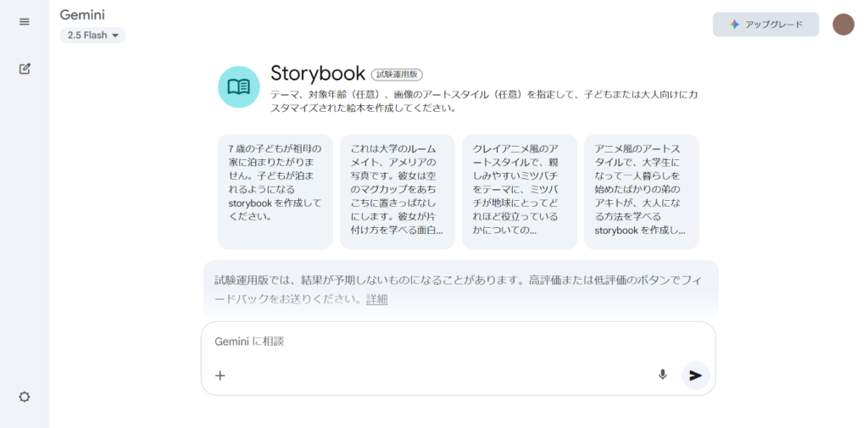
Task: Click the Storybook open-book icon
Action: coord(238,87)
